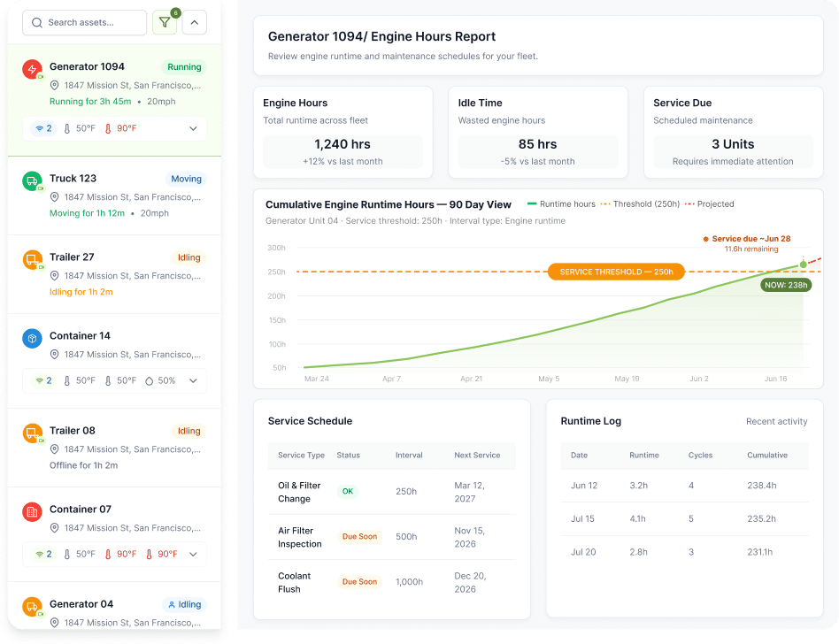This screenshot has width=839, height=644.
Task: Click the Trailer 27 orange trailer icon
Action: pyautogui.click(x=32, y=259)
